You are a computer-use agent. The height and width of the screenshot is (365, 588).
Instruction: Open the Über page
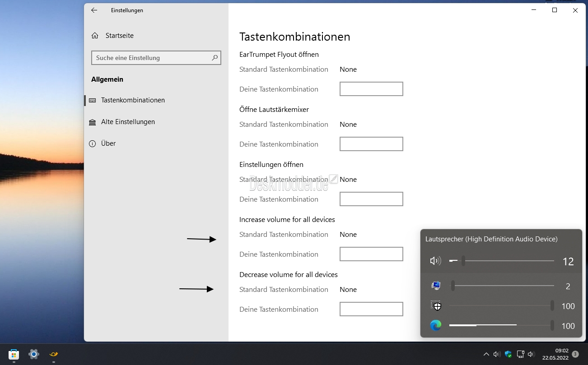click(156, 143)
